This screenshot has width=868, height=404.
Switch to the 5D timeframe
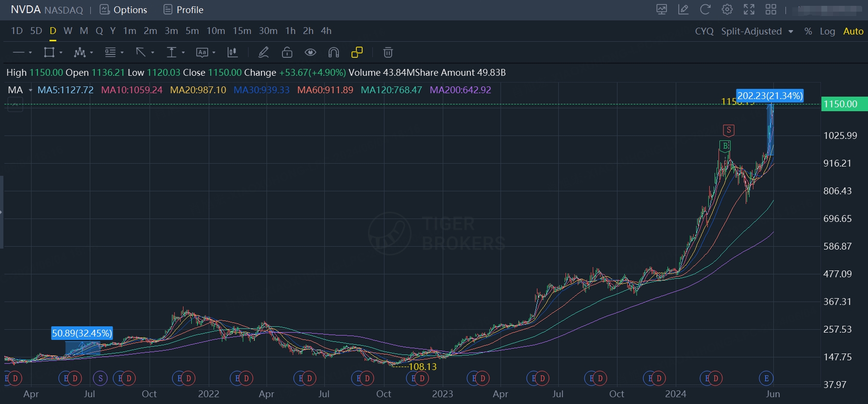36,31
